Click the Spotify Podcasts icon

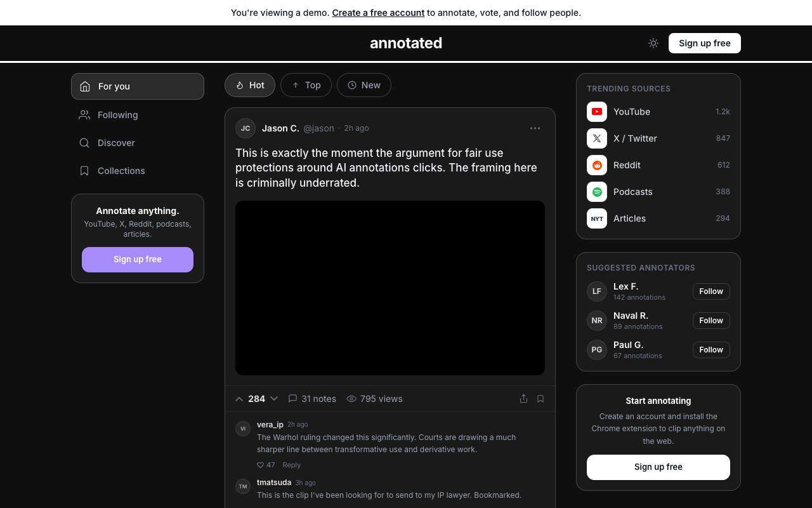pyautogui.click(x=597, y=192)
